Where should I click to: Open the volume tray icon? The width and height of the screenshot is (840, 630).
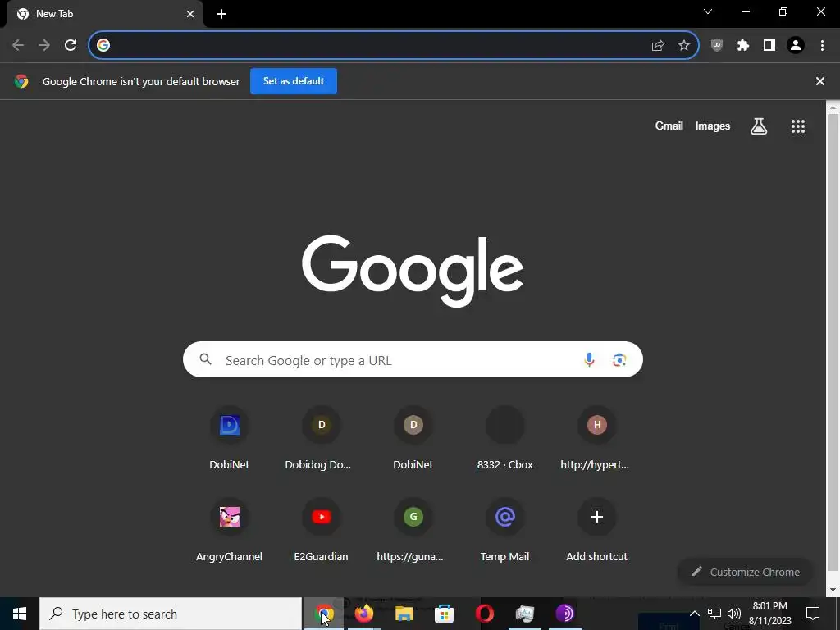[734, 614]
